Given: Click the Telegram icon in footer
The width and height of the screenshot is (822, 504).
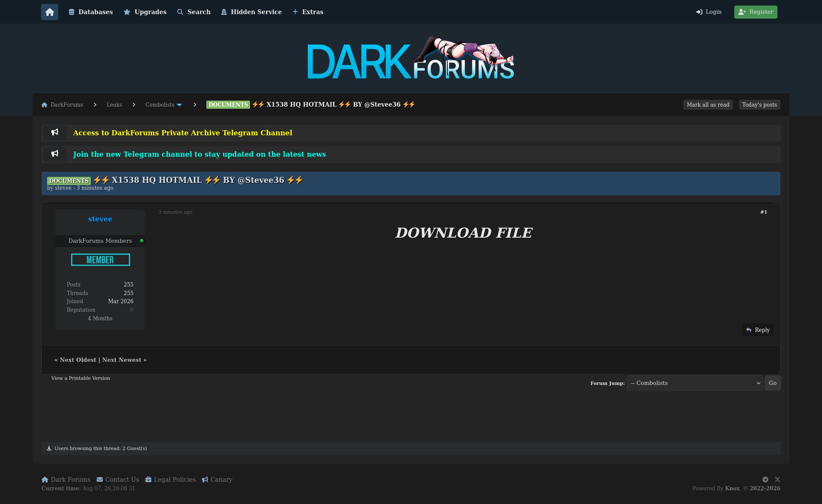Looking at the screenshot, I should 765,480.
